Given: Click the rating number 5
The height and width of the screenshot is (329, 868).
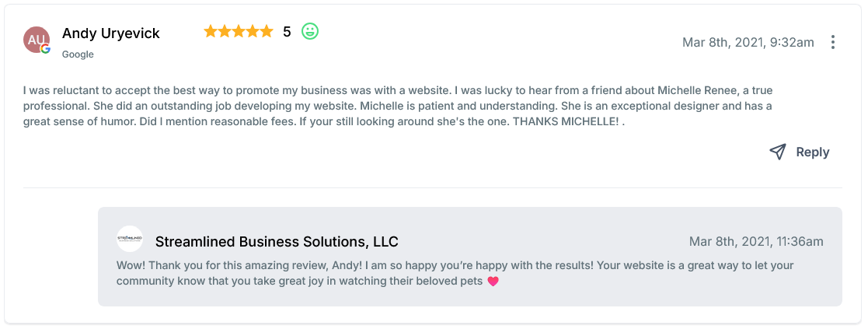Looking at the screenshot, I should (287, 32).
